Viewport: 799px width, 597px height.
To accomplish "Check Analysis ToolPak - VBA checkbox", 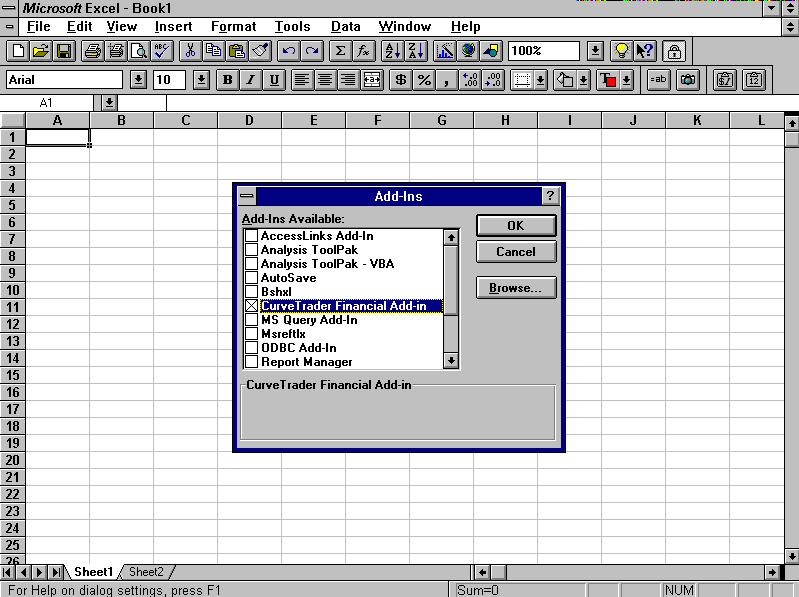I will 251,264.
